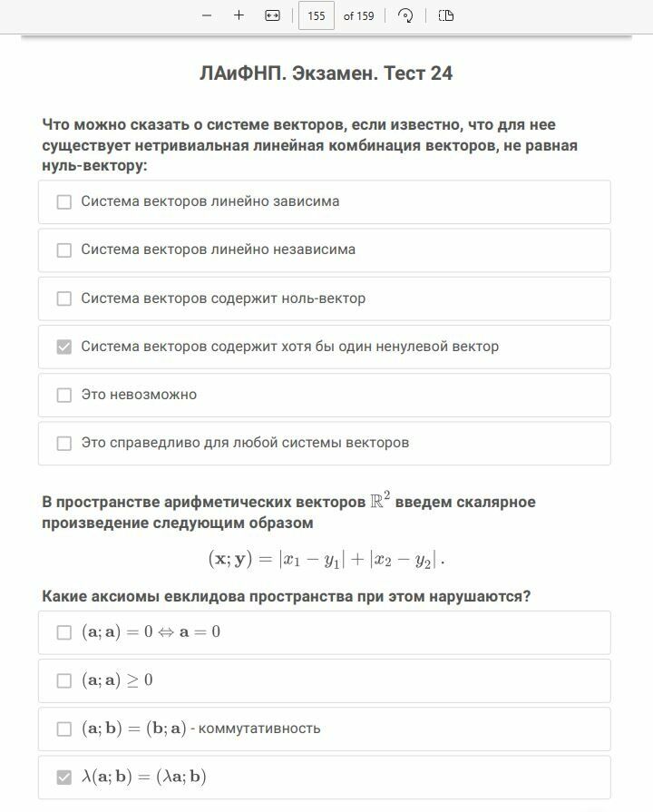Rotate the PDF page

(405, 15)
